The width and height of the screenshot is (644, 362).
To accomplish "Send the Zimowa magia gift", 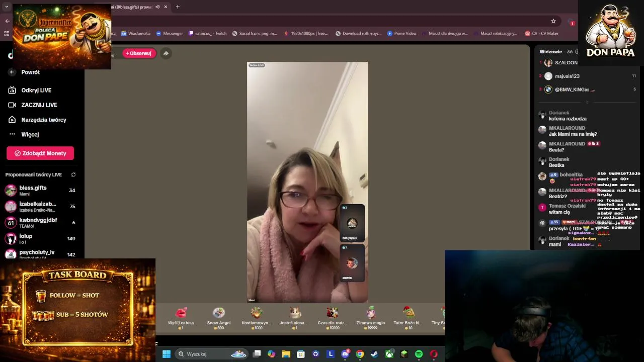I will (371, 318).
